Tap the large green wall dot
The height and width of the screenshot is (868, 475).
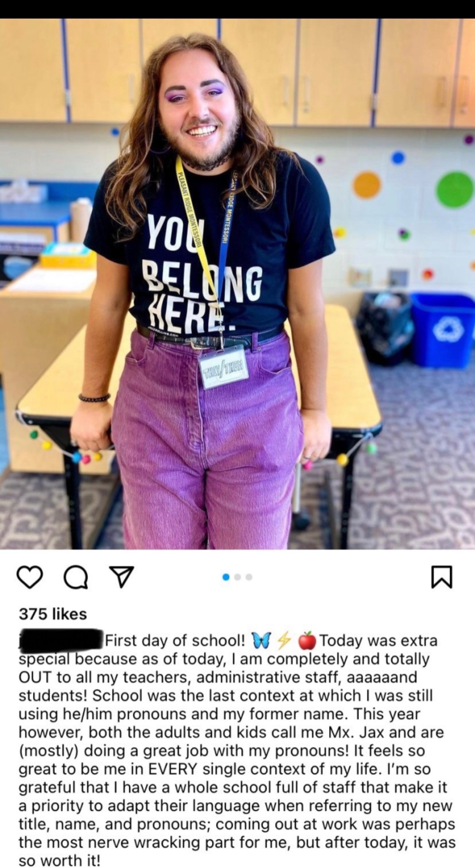[455, 190]
